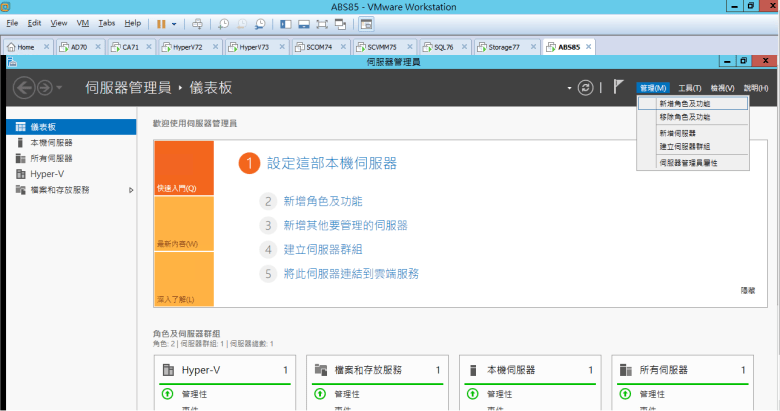The image size is (780, 411).
Task: Click the back navigation arrow
Action: coord(23,88)
